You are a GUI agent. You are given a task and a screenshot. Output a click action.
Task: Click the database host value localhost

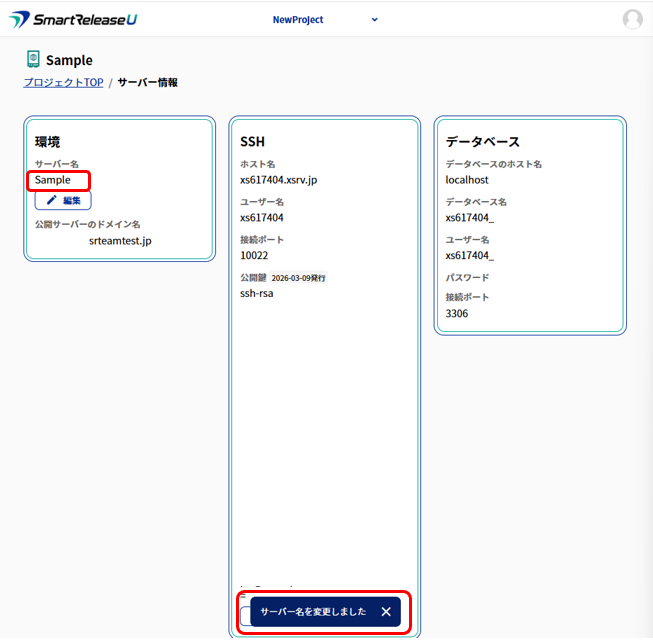coord(467,180)
